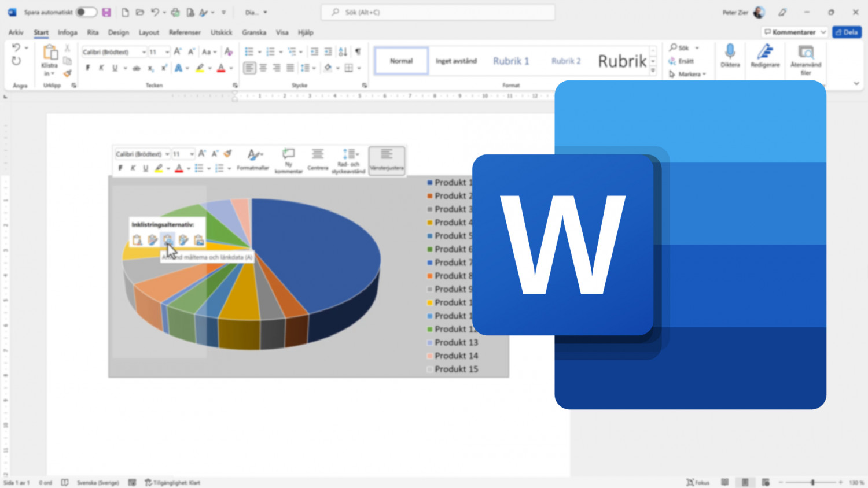Click Centrera in the floating mini toolbar
Image resolution: width=868 pixels, height=488 pixels.
click(x=317, y=160)
